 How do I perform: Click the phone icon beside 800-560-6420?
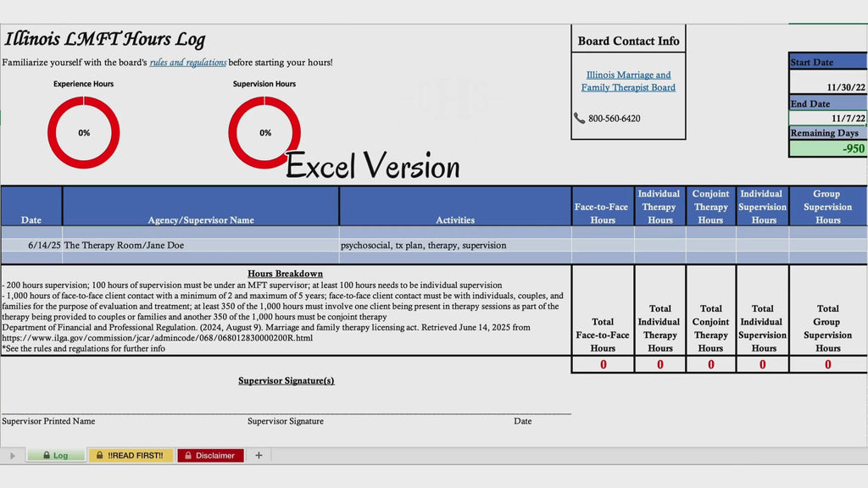point(579,118)
